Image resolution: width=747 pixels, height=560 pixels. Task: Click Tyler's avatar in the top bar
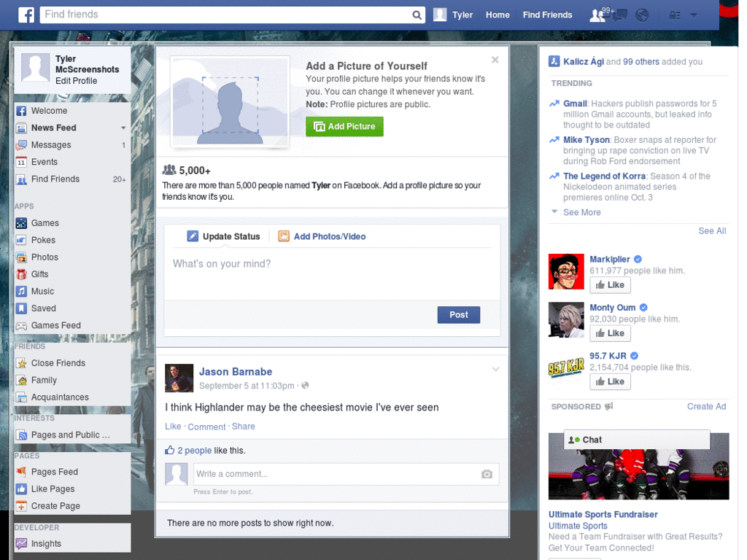coord(440,15)
